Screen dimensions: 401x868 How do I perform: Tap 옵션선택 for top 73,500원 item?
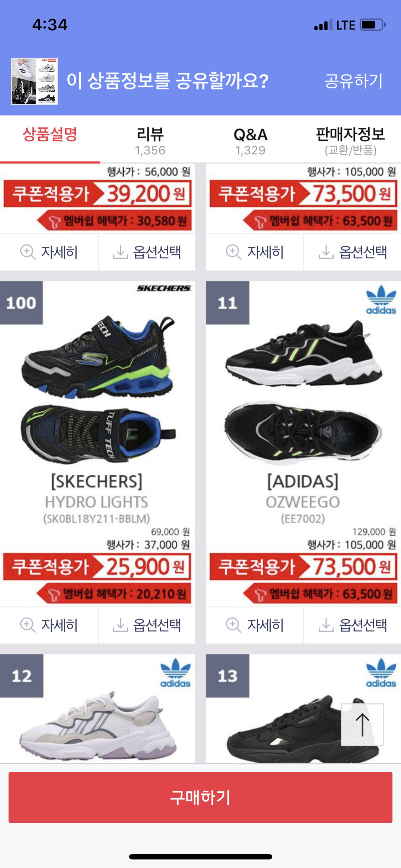353,252
